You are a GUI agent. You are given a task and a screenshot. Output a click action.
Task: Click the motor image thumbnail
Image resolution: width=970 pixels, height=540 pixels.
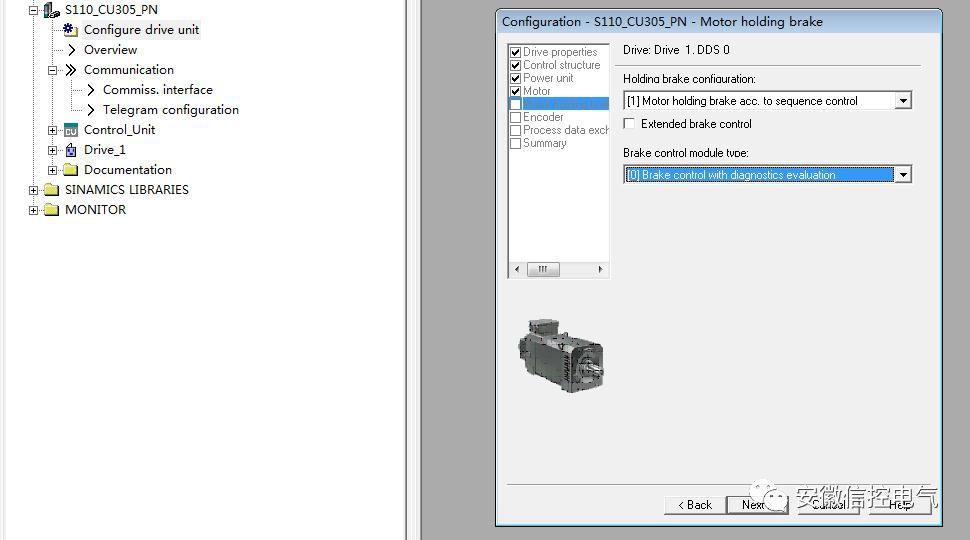point(560,355)
